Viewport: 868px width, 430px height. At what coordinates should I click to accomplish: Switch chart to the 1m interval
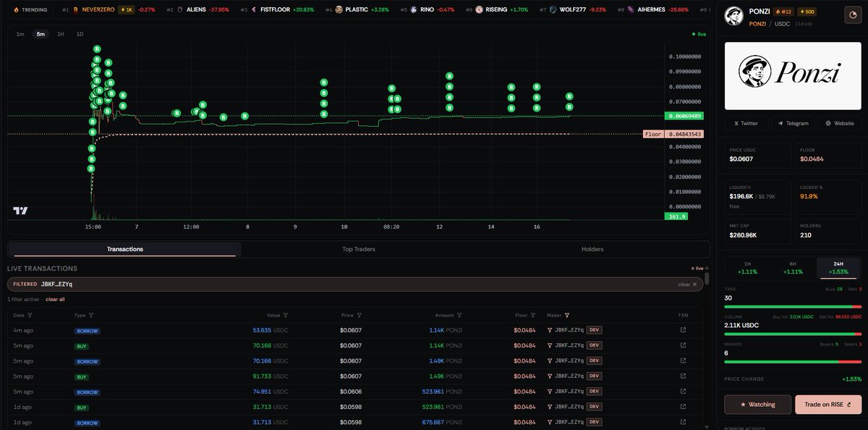click(x=20, y=34)
